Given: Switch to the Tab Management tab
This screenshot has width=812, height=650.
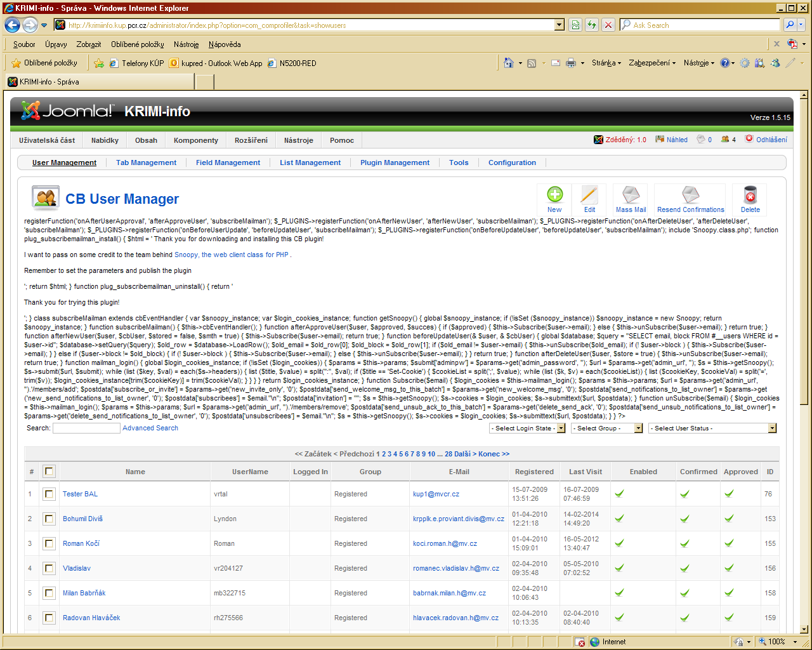Looking at the screenshot, I should pyautogui.click(x=146, y=162).
